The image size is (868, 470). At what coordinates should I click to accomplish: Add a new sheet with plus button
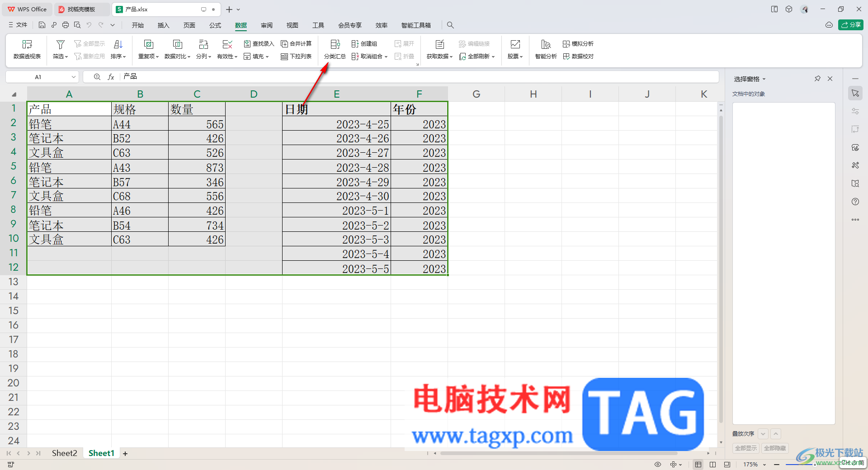tap(125, 453)
